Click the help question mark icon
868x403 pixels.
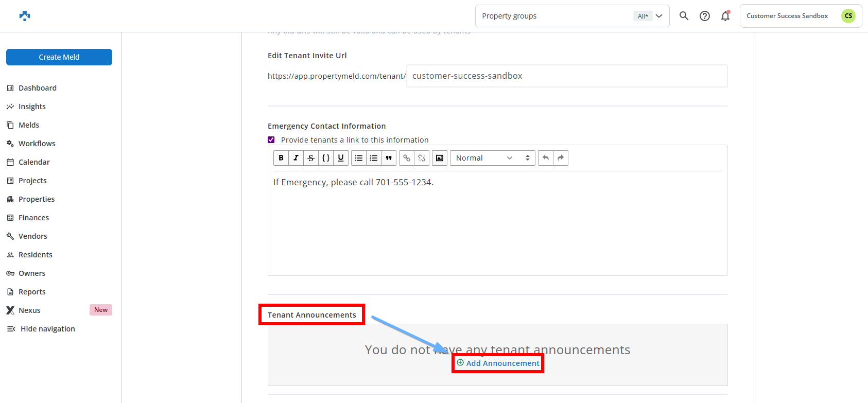705,16
